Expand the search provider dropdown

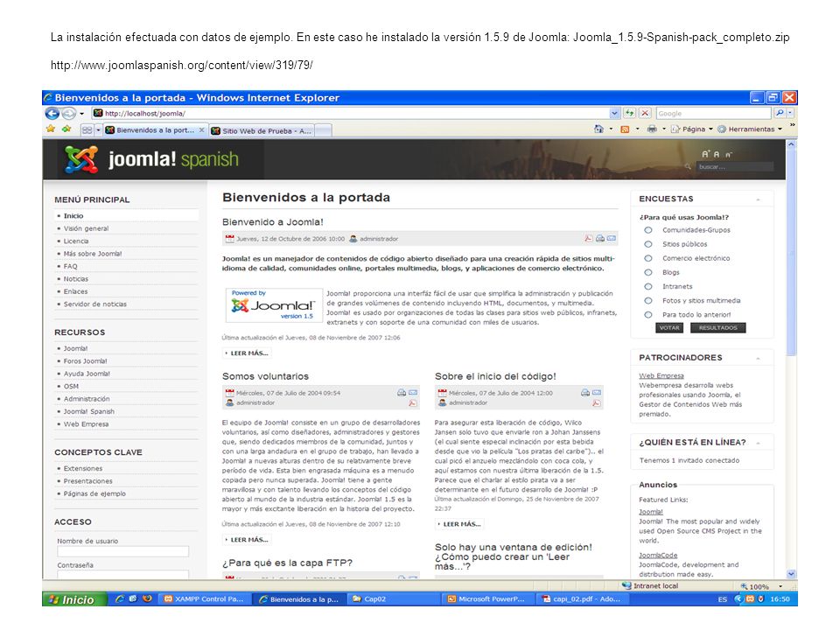790,113
